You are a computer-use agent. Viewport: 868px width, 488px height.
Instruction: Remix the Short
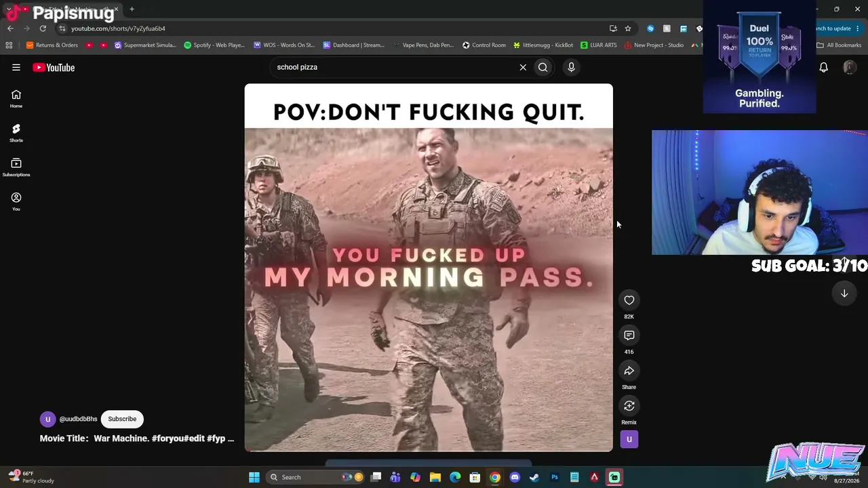click(629, 406)
